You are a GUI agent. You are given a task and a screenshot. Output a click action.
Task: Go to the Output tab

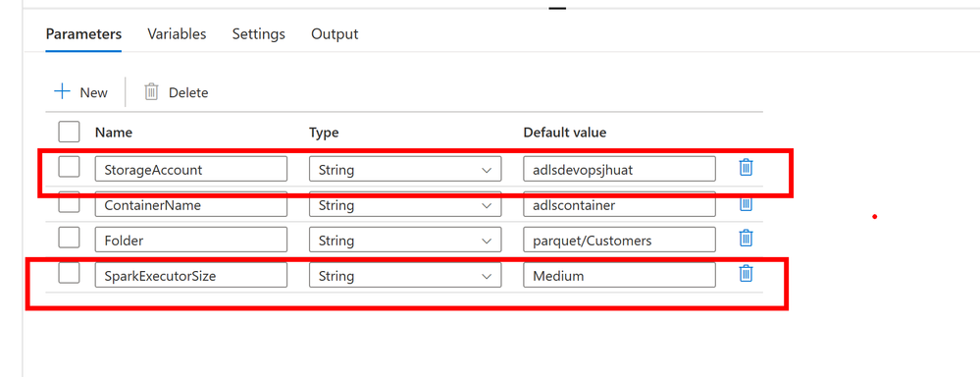[335, 33]
